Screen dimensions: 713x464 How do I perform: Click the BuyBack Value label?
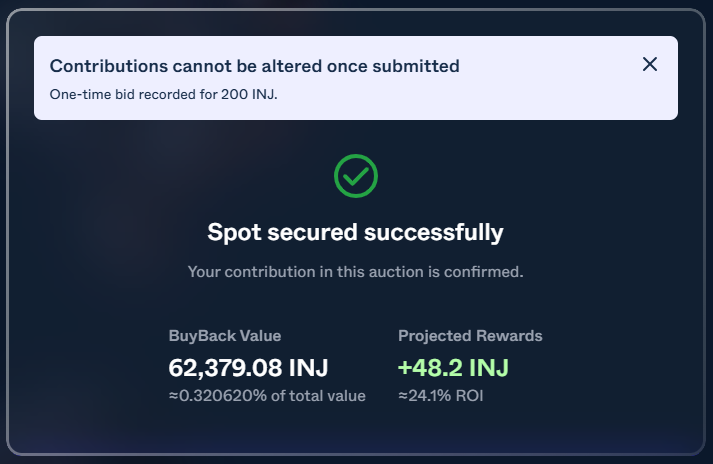pos(225,336)
